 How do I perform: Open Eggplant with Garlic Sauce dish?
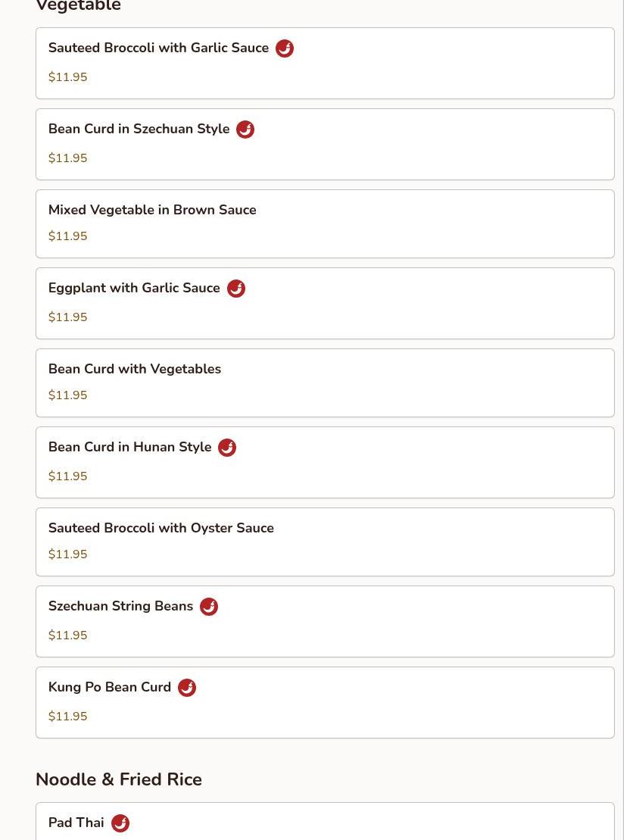coord(134,288)
